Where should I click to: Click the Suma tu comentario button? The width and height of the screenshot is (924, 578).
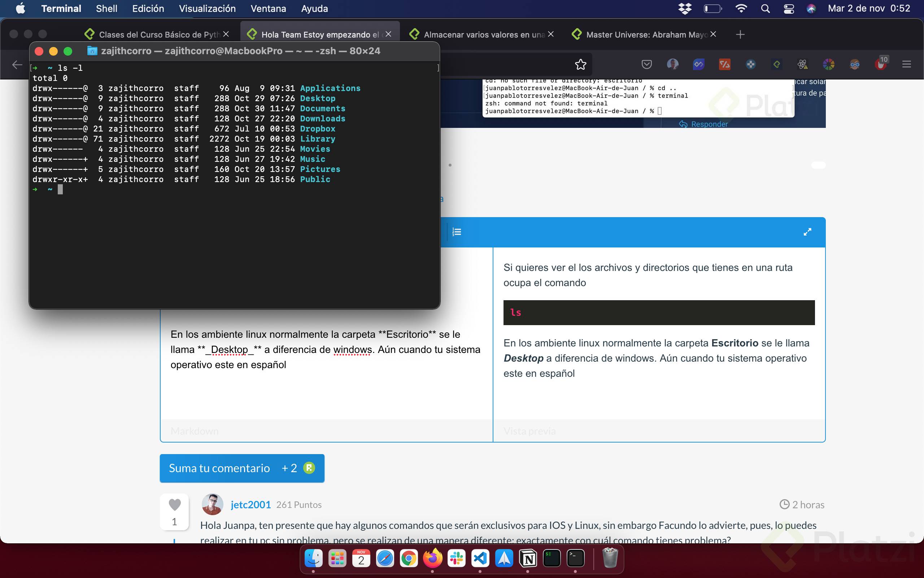pos(242,468)
